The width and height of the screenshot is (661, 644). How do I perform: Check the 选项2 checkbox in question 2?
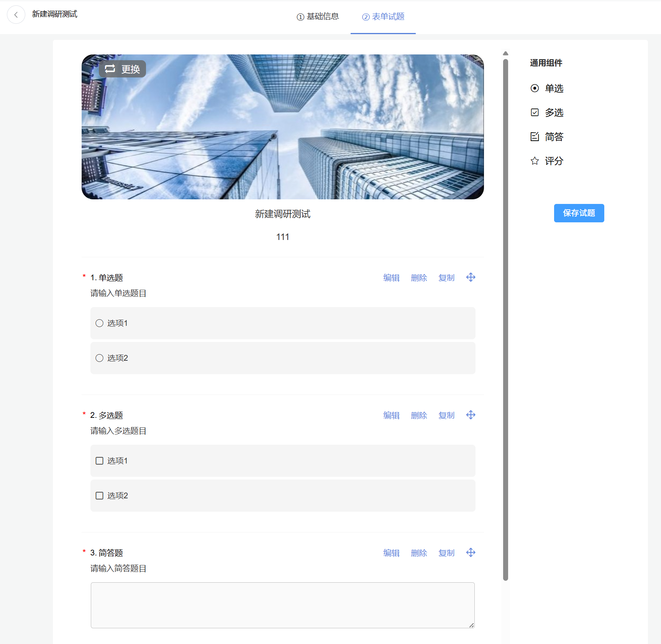(x=100, y=496)
